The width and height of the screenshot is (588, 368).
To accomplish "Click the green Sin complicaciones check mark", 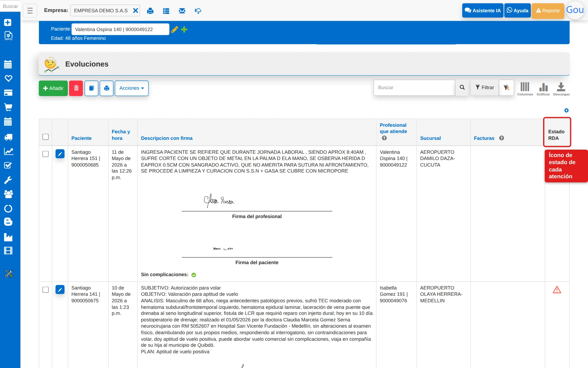I will click(194, 275).
